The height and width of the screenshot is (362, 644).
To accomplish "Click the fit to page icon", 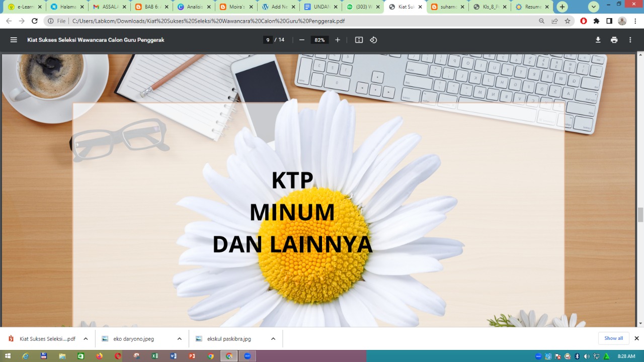I will point(359,40).
